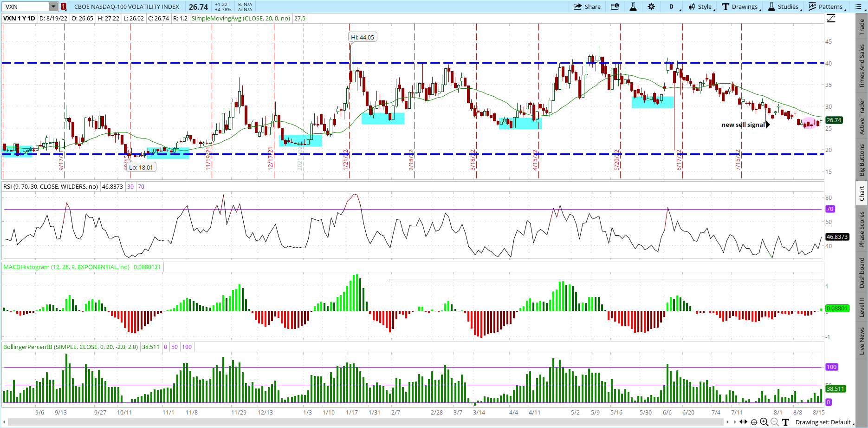This screenshot has height=428, width=868.
Task: Open the Times And Sales side tab
Action: click(862, 66)
